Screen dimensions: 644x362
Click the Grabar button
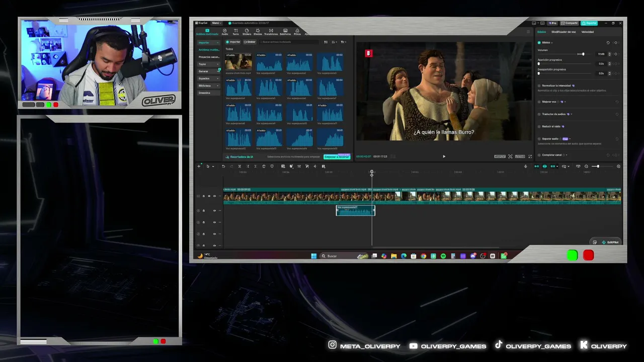(250, 42)
